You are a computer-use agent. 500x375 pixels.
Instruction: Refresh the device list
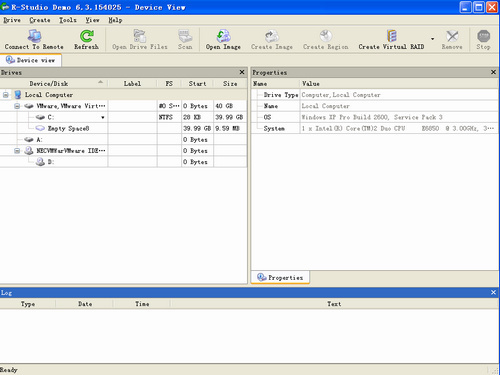[x=86, y=36]
